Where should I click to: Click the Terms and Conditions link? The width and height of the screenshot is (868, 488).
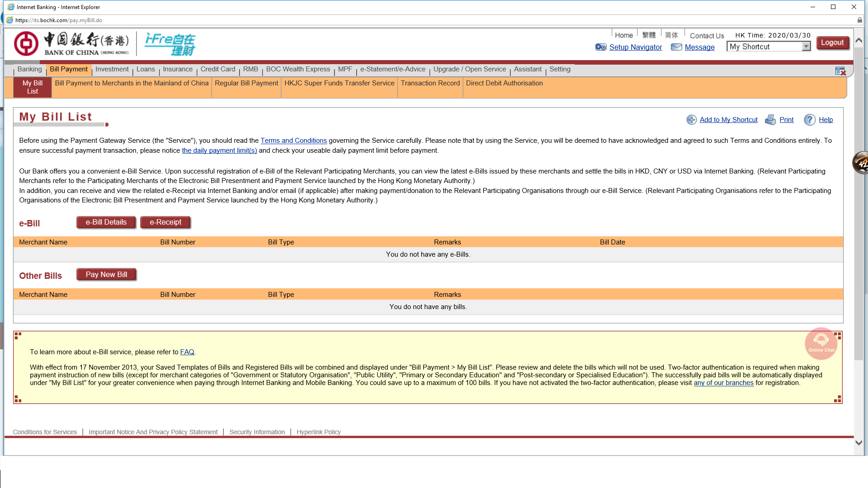tap(293, 140)
